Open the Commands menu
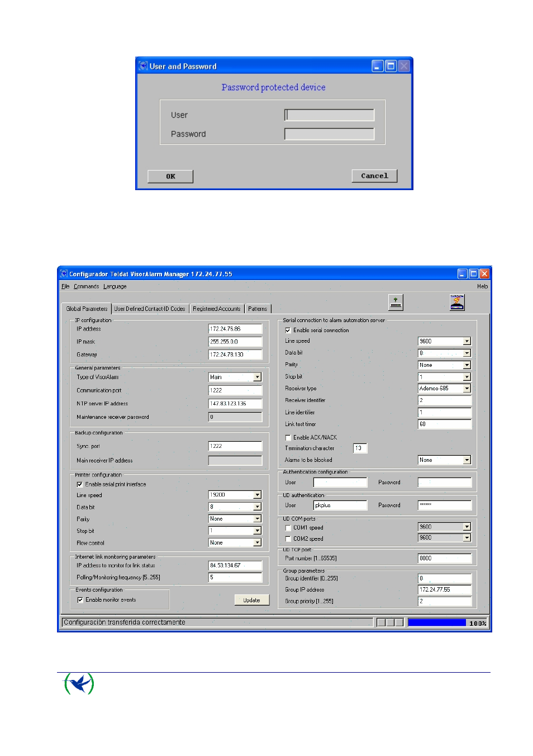Viewport: 533px width, 756px height. click(86, 286)
